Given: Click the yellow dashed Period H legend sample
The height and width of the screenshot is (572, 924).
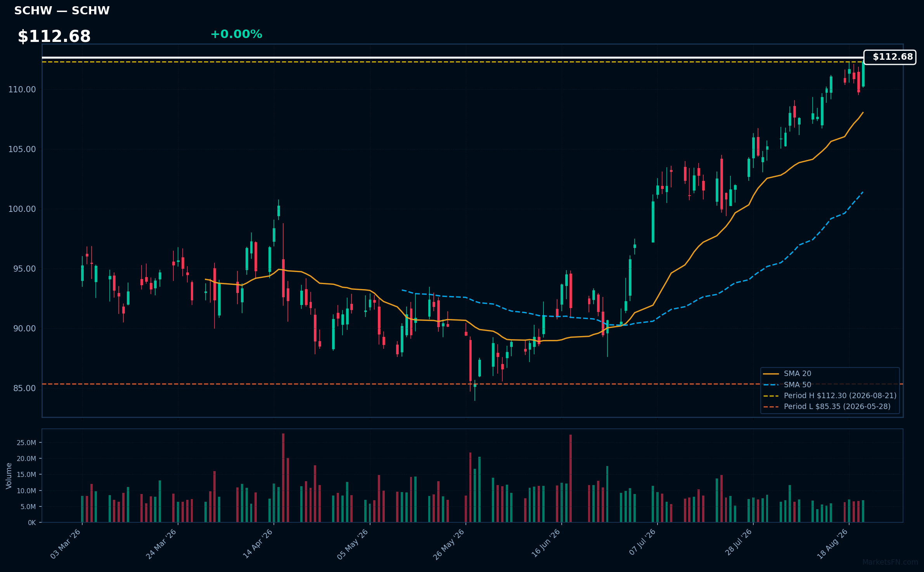Looking at the screenshot, I should tap(771, 396).
